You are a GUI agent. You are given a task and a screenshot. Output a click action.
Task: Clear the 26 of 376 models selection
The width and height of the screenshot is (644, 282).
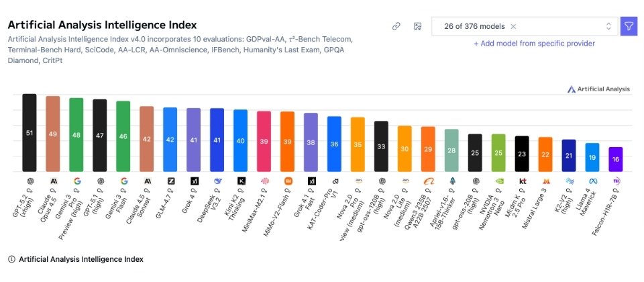[x=513, y=26]
